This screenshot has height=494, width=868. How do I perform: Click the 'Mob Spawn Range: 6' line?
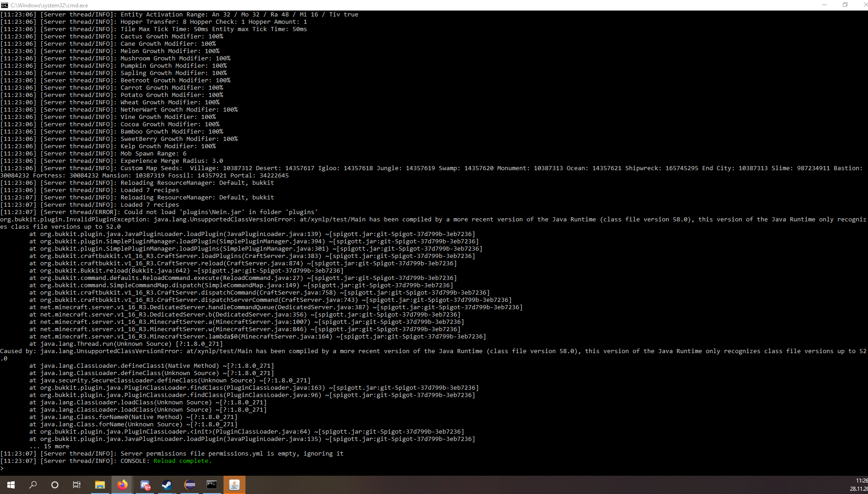[93, 154]
